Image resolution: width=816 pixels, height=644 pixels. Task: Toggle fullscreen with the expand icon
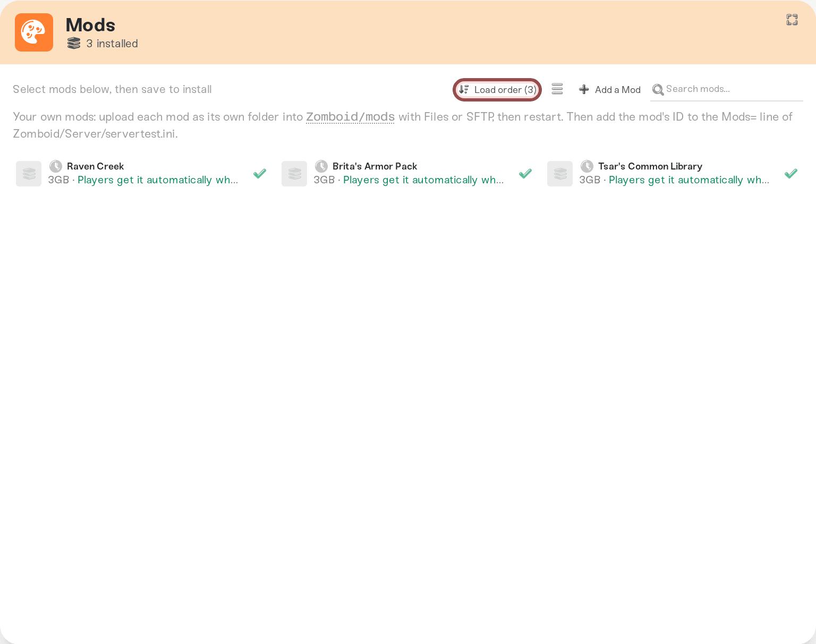click(792, 20)
